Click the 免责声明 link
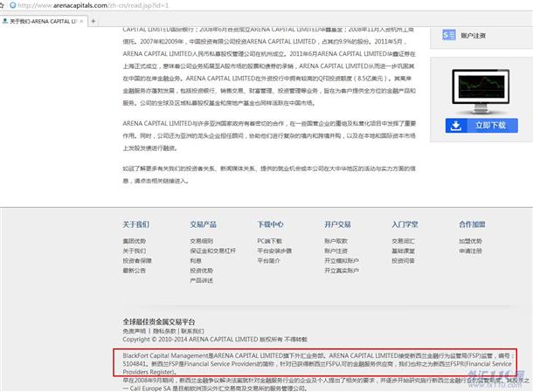533x392 pixels. click(x=135, y=331)
